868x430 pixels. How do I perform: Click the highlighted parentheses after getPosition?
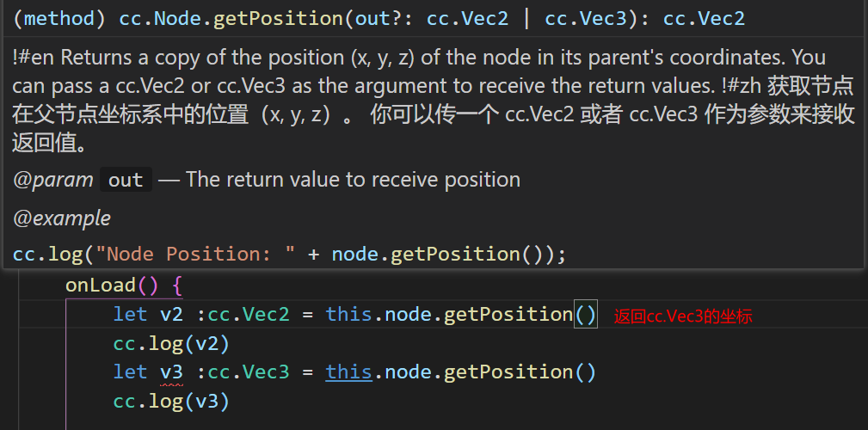point(585,315)
